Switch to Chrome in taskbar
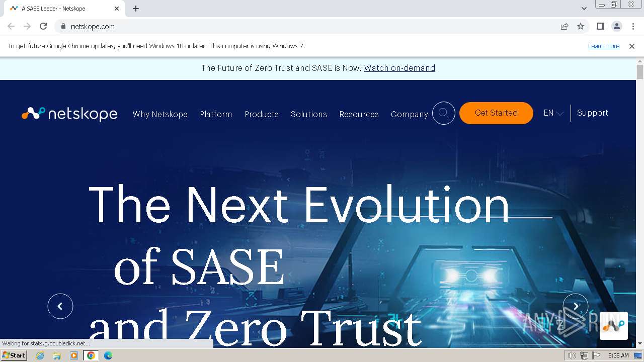The image size is (644, 362). click(91, 355)
